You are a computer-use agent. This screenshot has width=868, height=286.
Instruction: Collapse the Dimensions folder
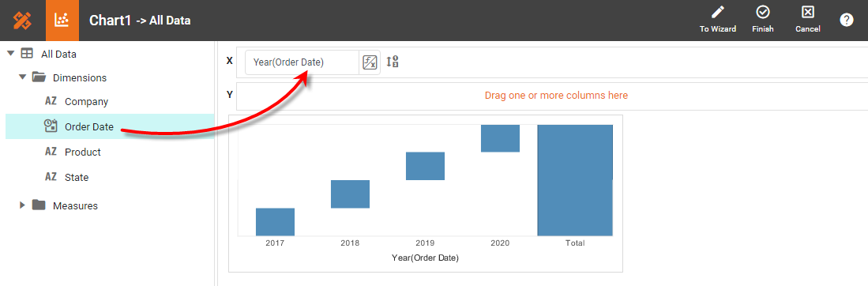pos(23,77)
